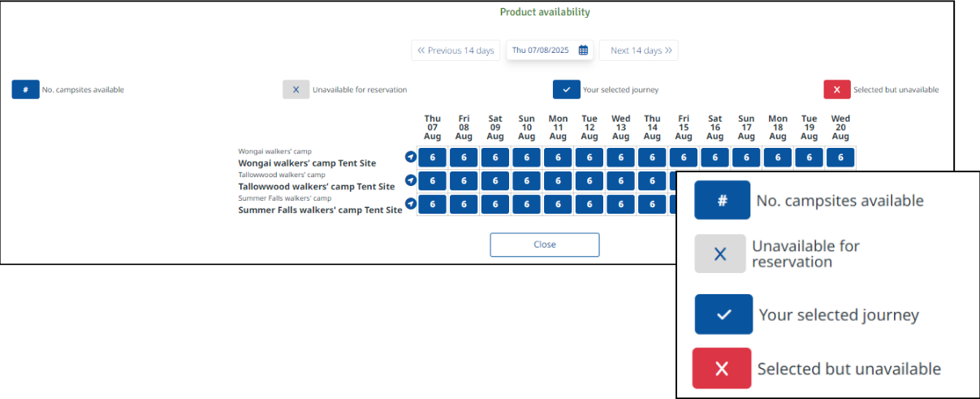Click the Tallowwood walkers' camp location arrow icon
Screen dimensions: 980x399
click(x=410, y=180)
